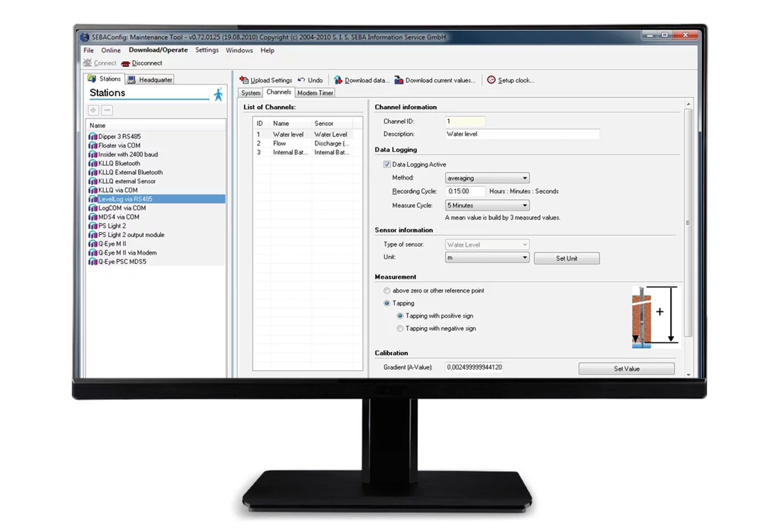Click the Disconnect phone icon

click(126, 63)
